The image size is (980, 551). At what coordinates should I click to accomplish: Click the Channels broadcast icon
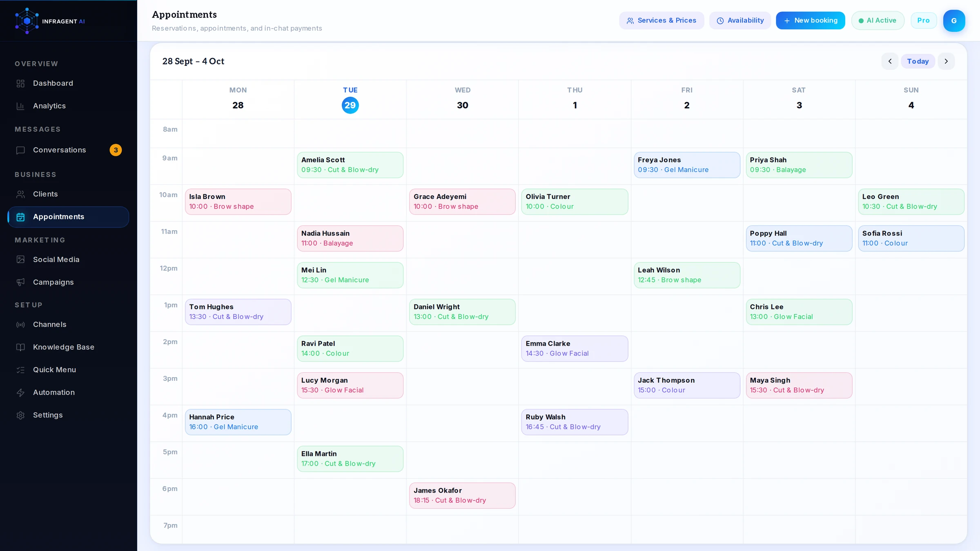pos(20,325)
